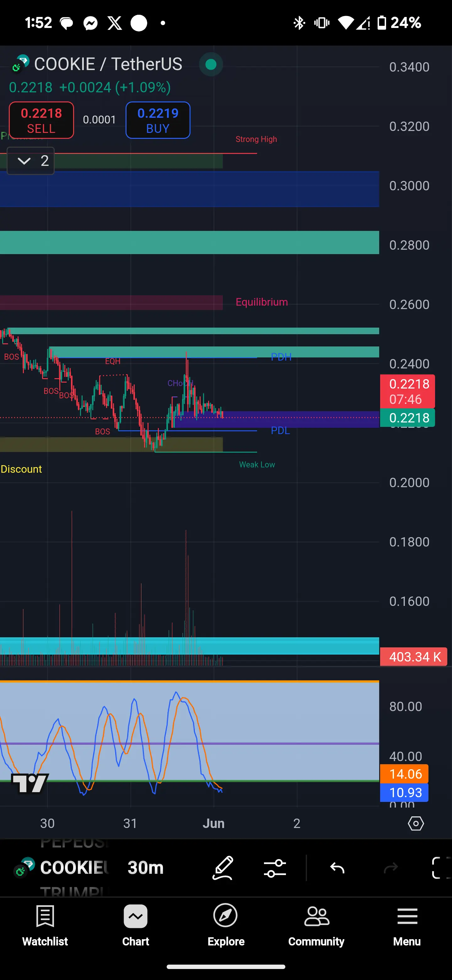Tap the orange 14.06 stochastic value
The image size is (452, 980).
click(x=404, y=774)
